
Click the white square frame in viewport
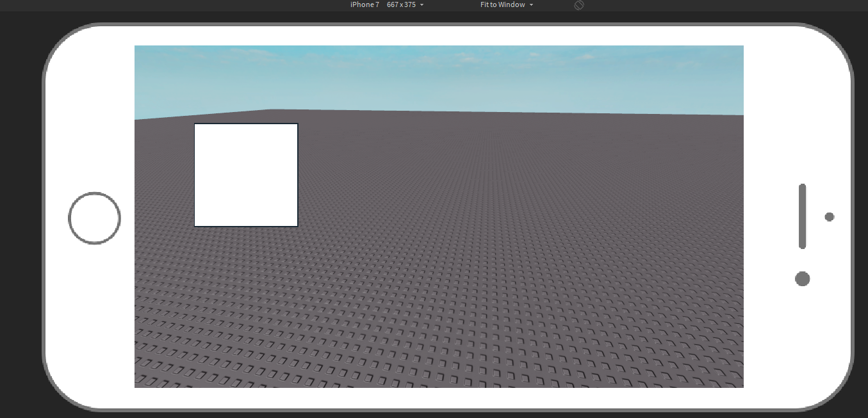[246, 175]
